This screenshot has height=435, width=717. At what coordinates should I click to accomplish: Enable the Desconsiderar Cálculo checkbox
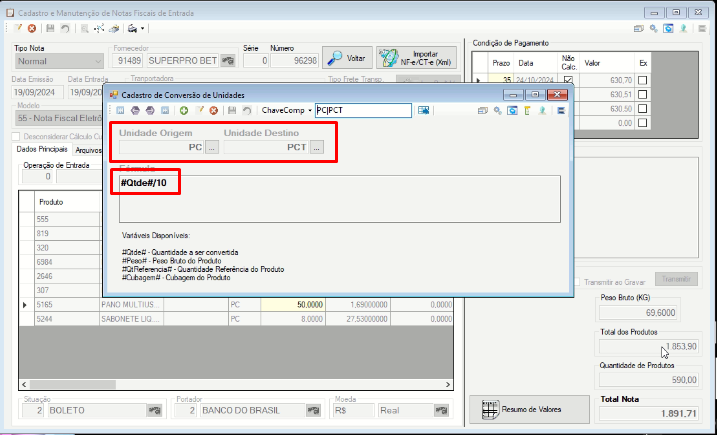pyautogui.click(x=16, y=136)
